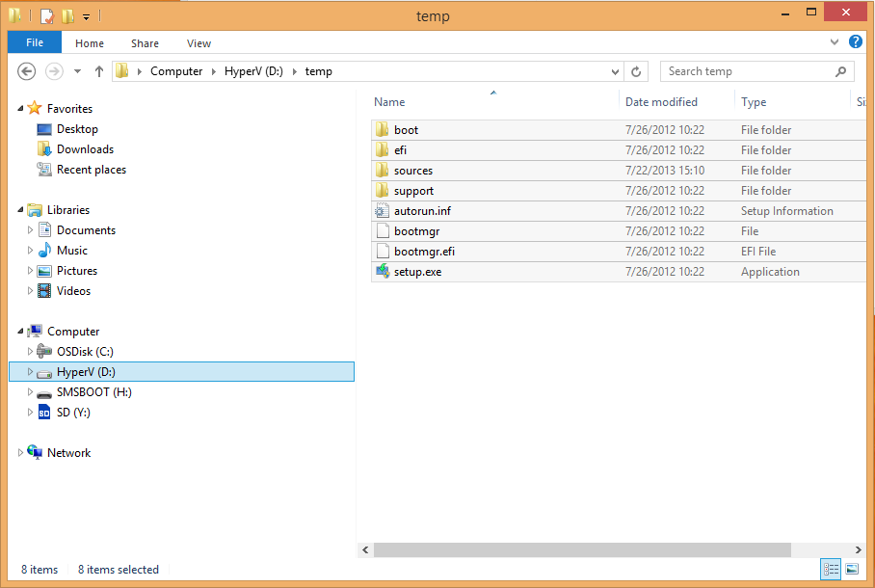875x588 pixels.
Task: Sort files by Date modified column
Action: coord(661,102)
